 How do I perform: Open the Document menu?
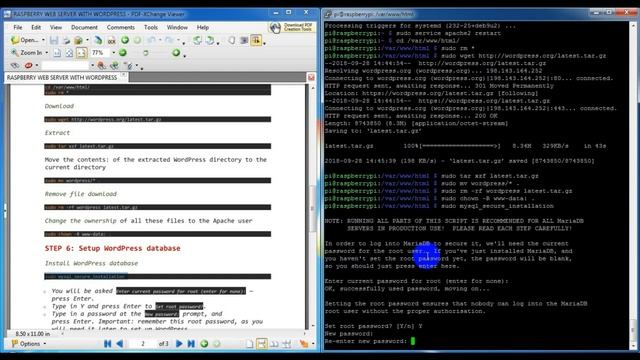[84, 27]
